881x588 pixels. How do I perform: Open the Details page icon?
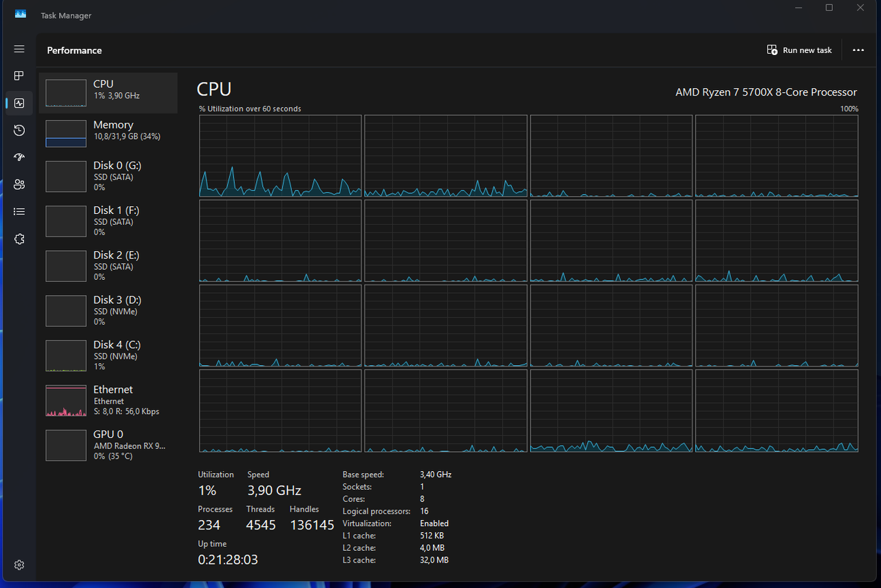pos(19,212)
